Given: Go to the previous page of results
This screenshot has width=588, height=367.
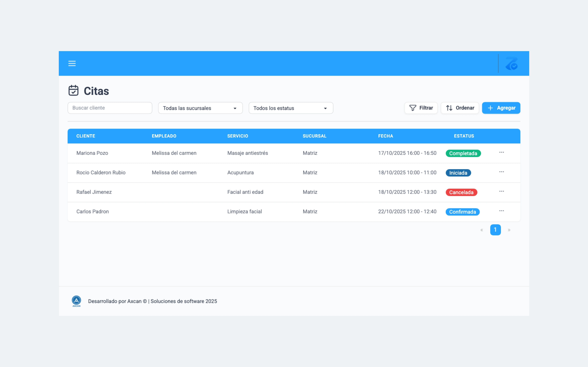Looking at the screenshot, I should tap(482, 230).
